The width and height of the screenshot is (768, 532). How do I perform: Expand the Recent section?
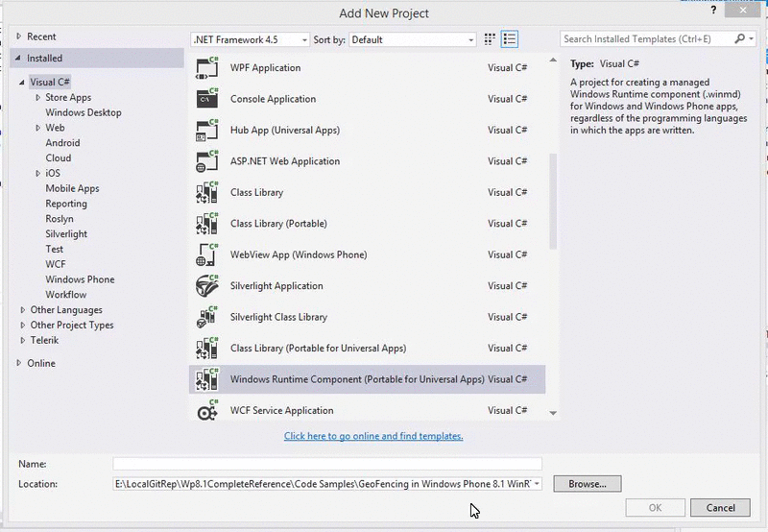(x=18, y=36)
